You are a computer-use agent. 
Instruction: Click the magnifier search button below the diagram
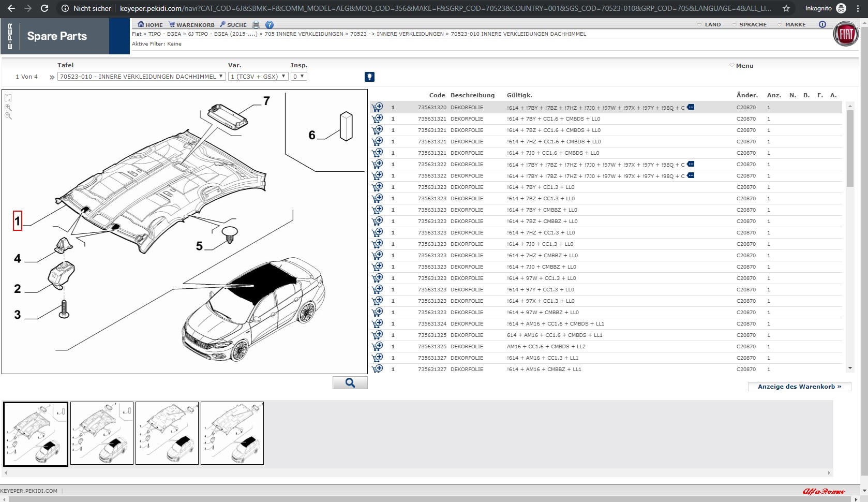pyautogui.click(x=350, y=383)
